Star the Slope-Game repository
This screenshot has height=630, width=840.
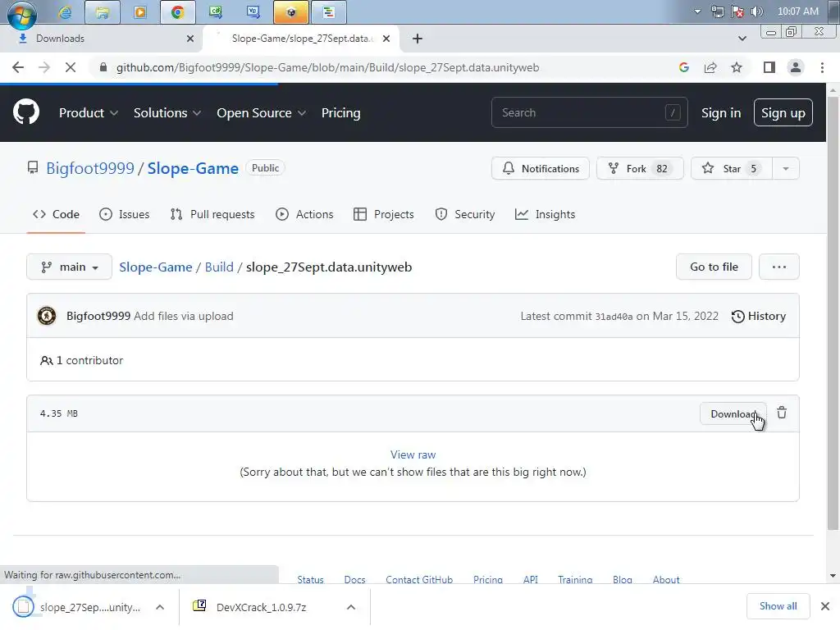pyautogui.click(x=731, y=168)
